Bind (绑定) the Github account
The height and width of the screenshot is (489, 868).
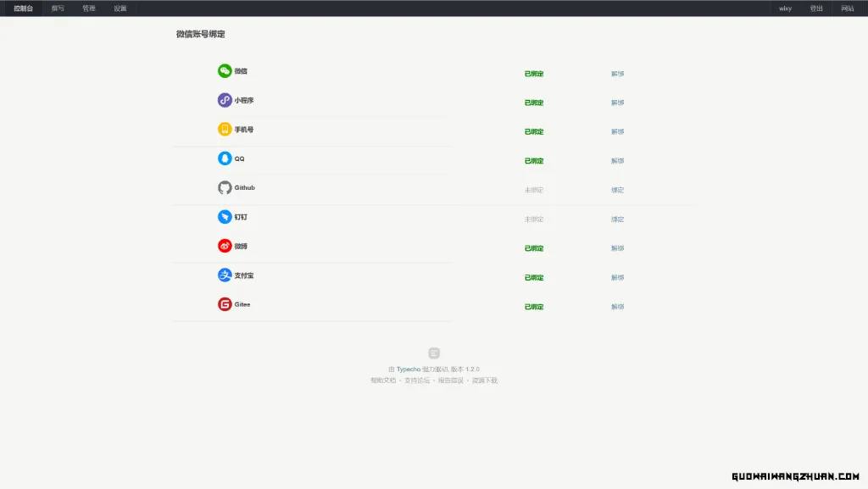pos(617,191)
